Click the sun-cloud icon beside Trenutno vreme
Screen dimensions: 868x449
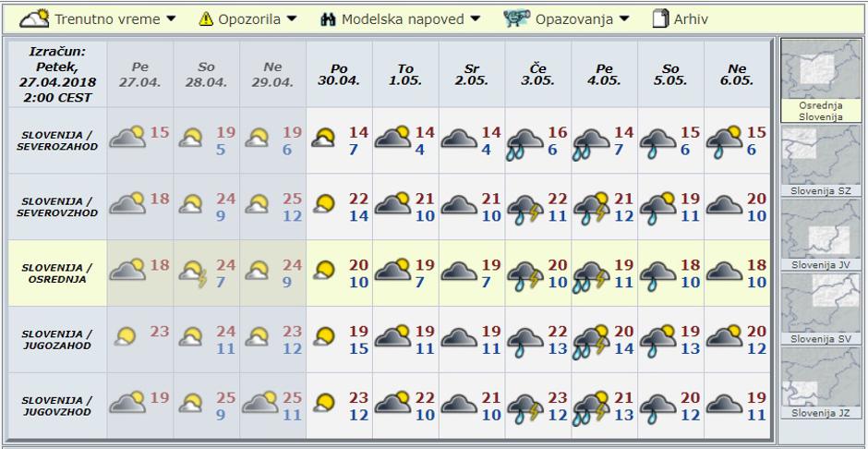coord(35,18)
